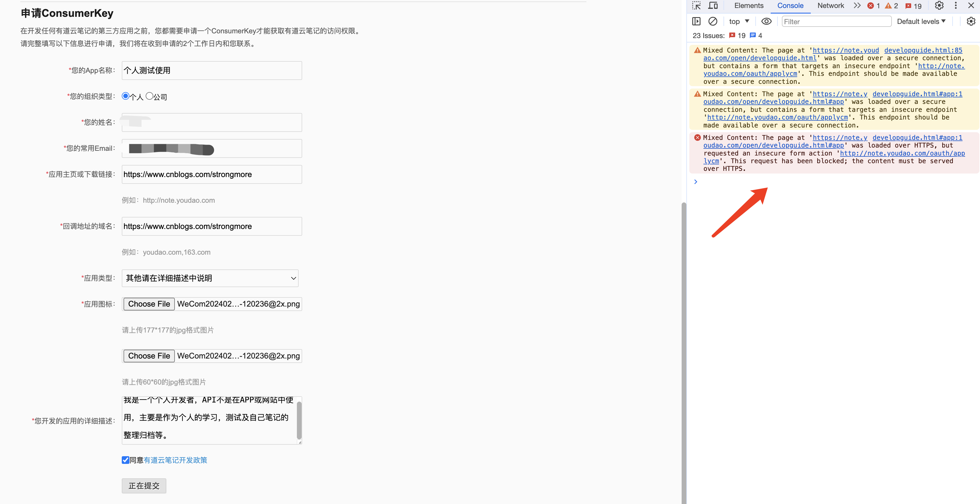Open developguide.html:85 source link
Image resolution: width=980 pixels, height=504 pixels.
point(923,50)
